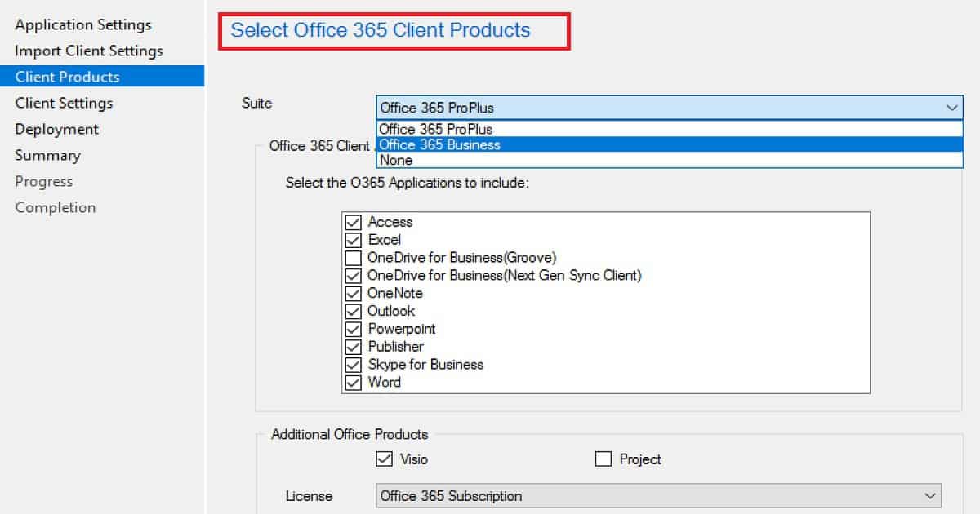Enable OneDrive for Business (Groove)
Screen dimensions: 980x514
click(x=354, y=258)
